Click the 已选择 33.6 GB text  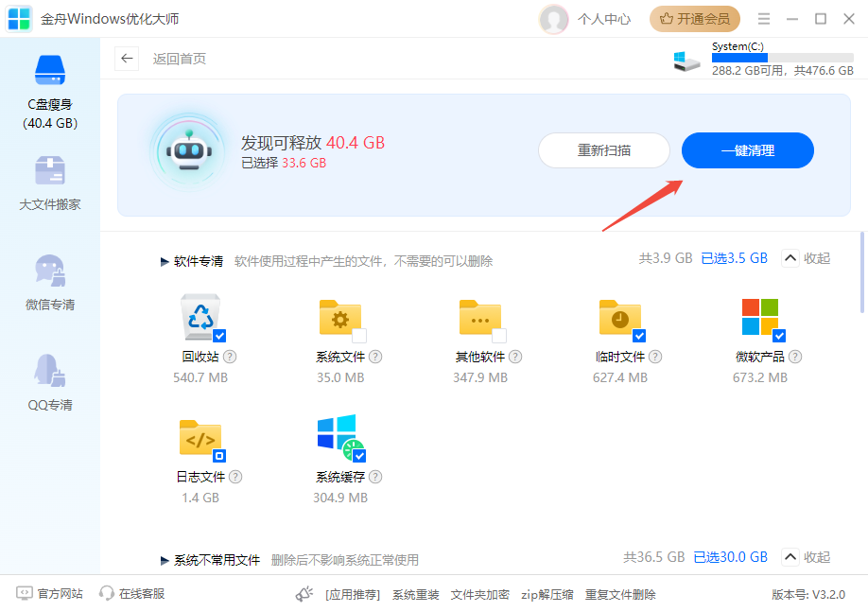point(284,163)
